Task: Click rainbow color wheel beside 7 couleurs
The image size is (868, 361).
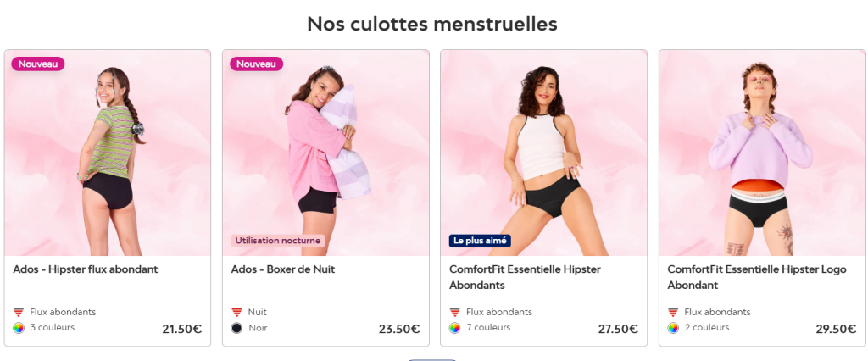Action: tap(455, 328)
